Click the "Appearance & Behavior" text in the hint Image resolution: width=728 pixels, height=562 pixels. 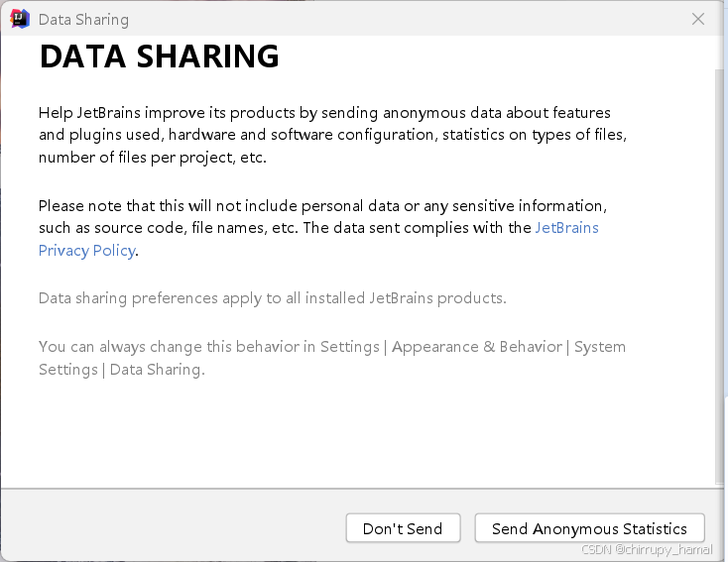(479, 347)
